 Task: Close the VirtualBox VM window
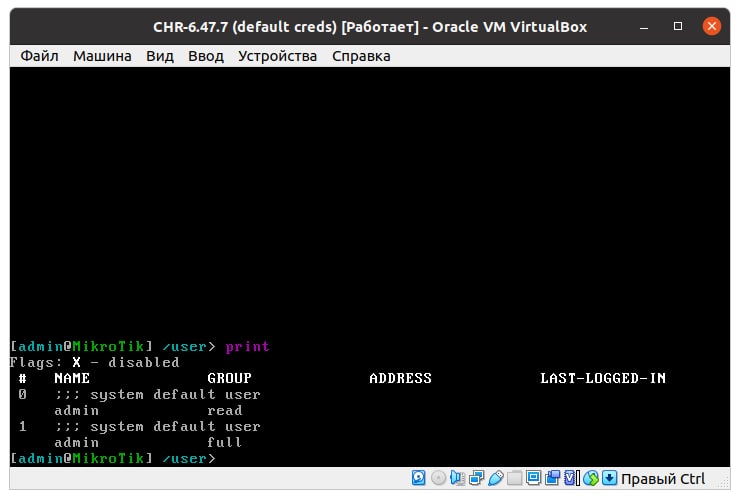(x=712, y=26)
